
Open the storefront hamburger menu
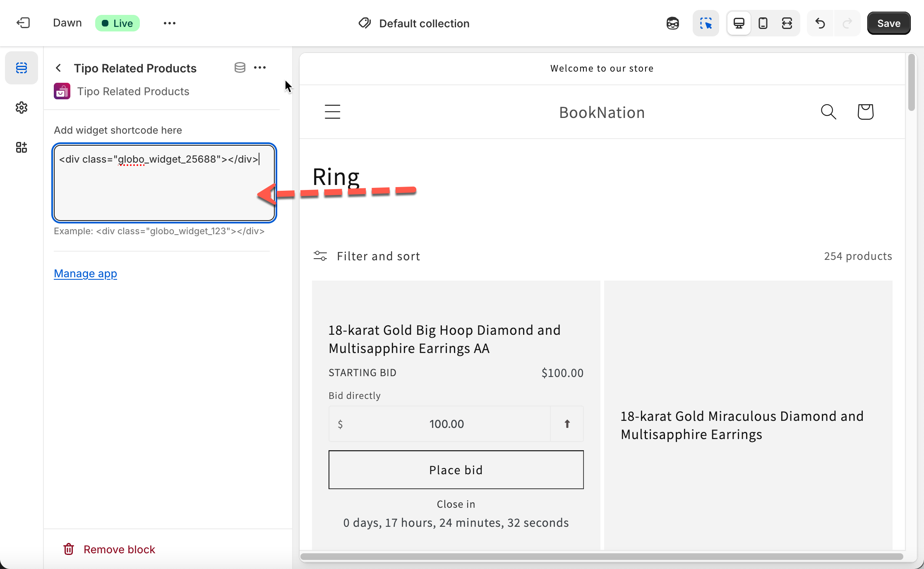pyautogui.click(x=332, y=112)
